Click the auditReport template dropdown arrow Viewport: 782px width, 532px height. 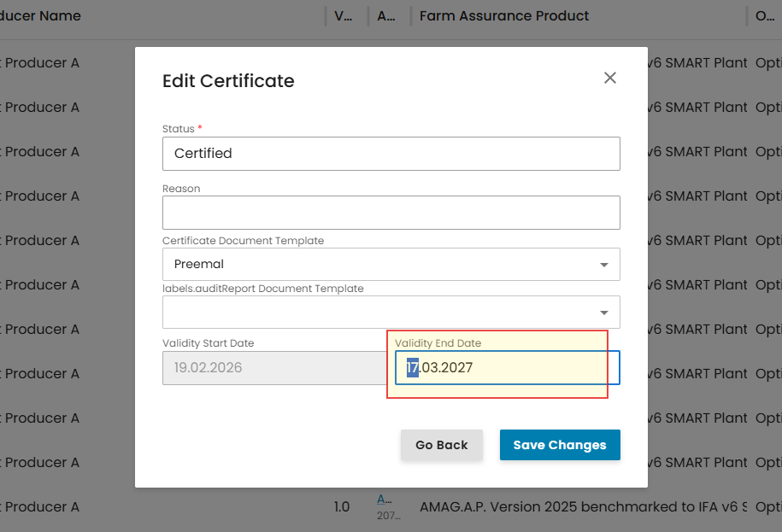(604, 313)
